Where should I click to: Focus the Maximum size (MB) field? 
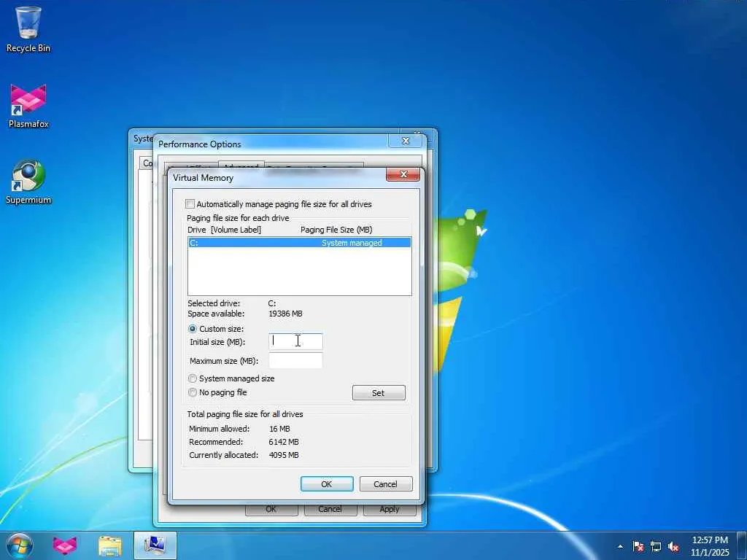coord(296,360)
